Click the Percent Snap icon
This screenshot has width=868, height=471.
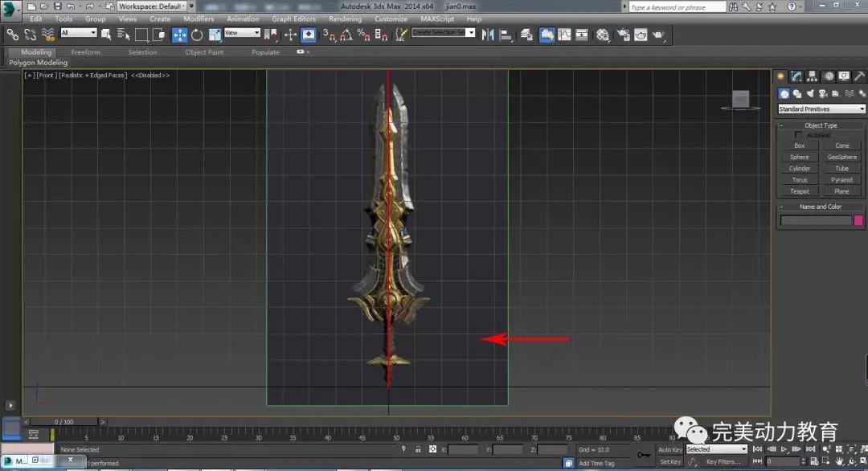(363, 35)
